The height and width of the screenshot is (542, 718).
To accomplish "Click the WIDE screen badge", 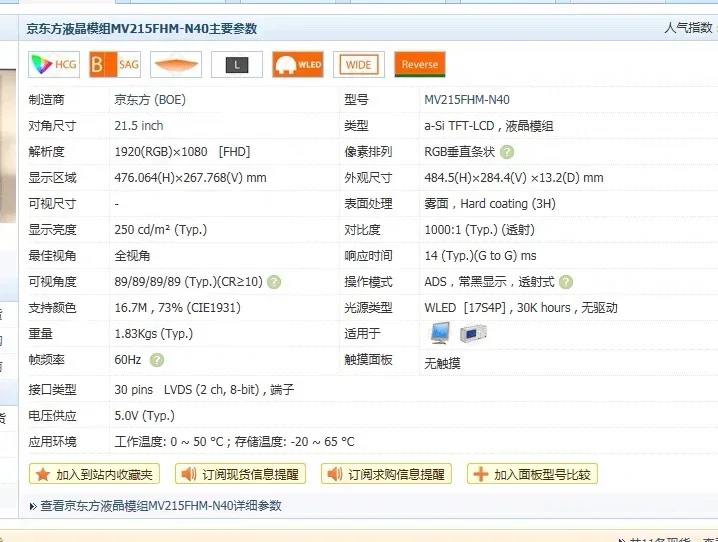I will click(359, 65).
